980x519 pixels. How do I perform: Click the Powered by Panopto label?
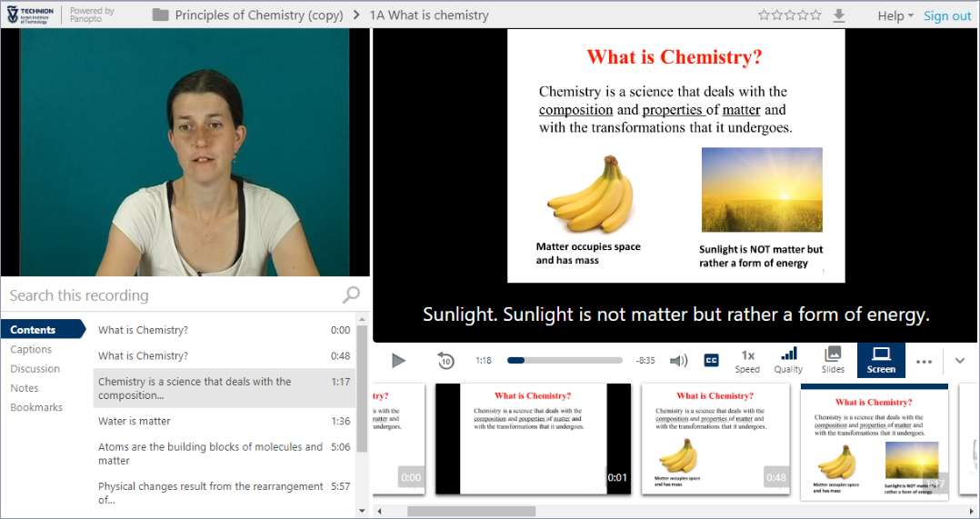(92, 15)
